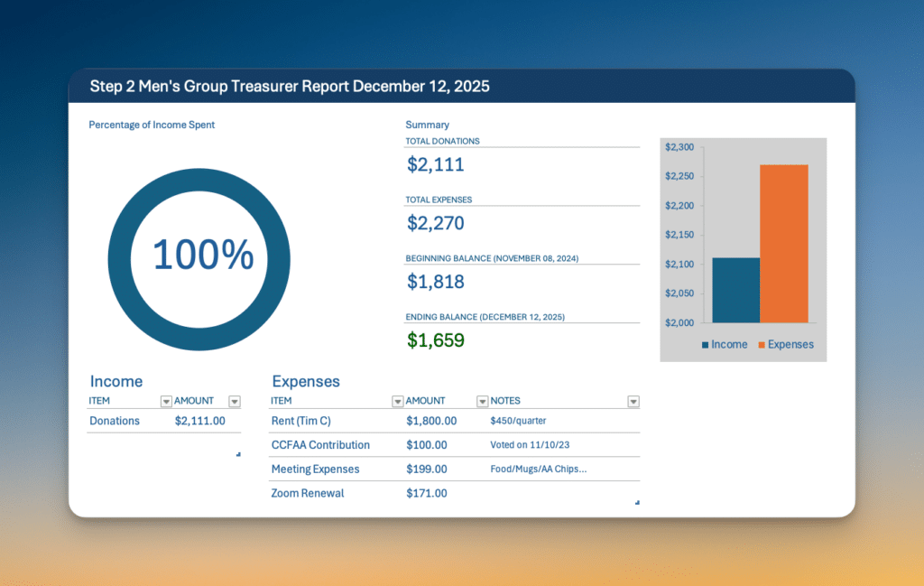Click the Treasurer Report title header
Screen dimensions: 924x586
pos(290,87)
